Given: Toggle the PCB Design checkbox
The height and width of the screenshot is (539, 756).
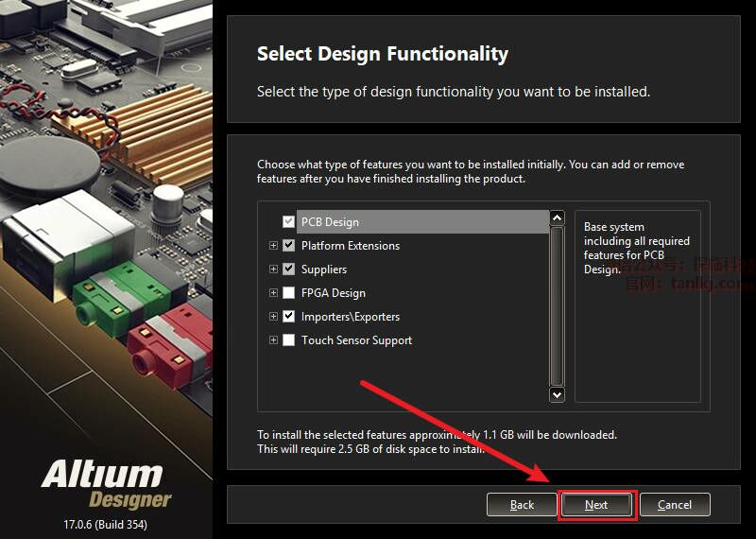Looking at the screenshot, I should point(288,222).
